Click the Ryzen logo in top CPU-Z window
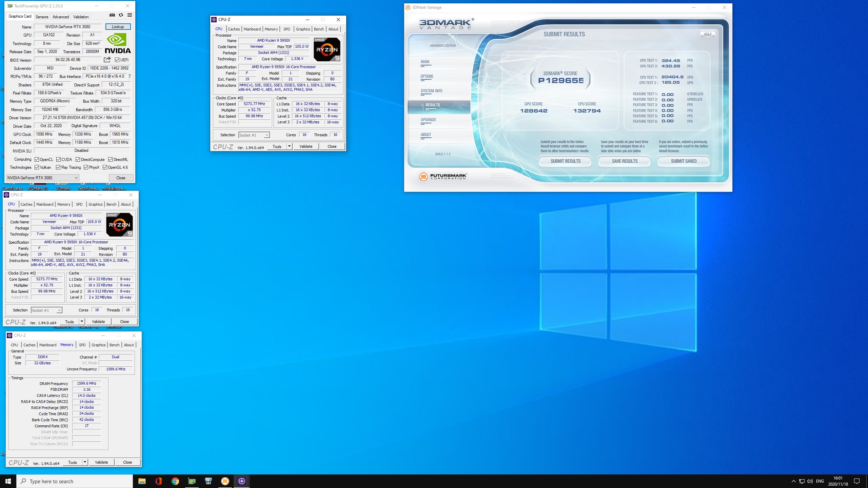The image size is (868, 488). tap(327, 49)
